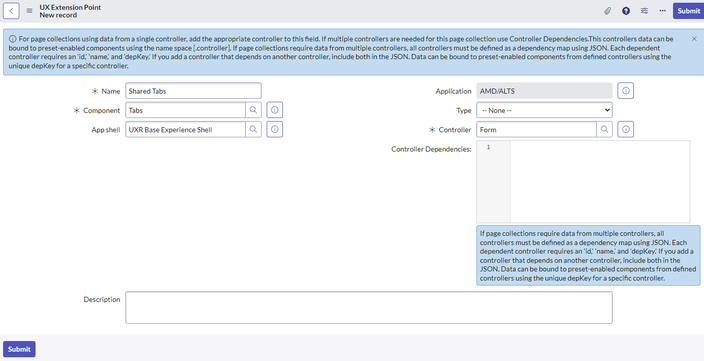Click into the Description text area

pos(369,307)
